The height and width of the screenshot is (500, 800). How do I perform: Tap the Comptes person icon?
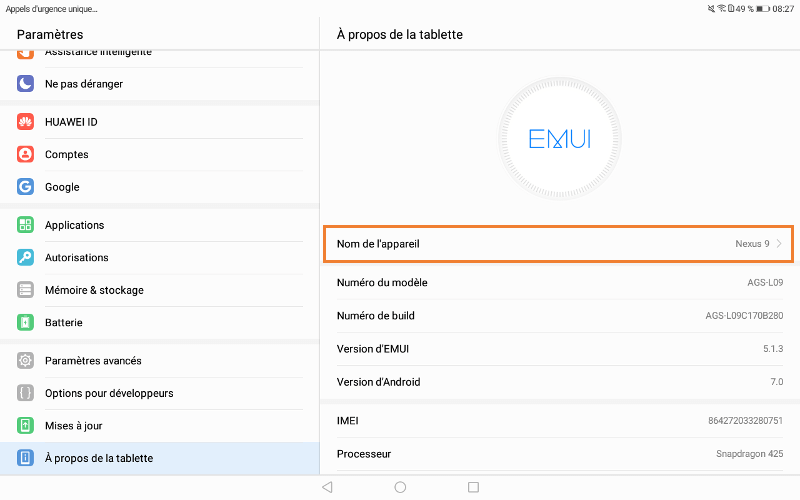(x=25, y=154)
